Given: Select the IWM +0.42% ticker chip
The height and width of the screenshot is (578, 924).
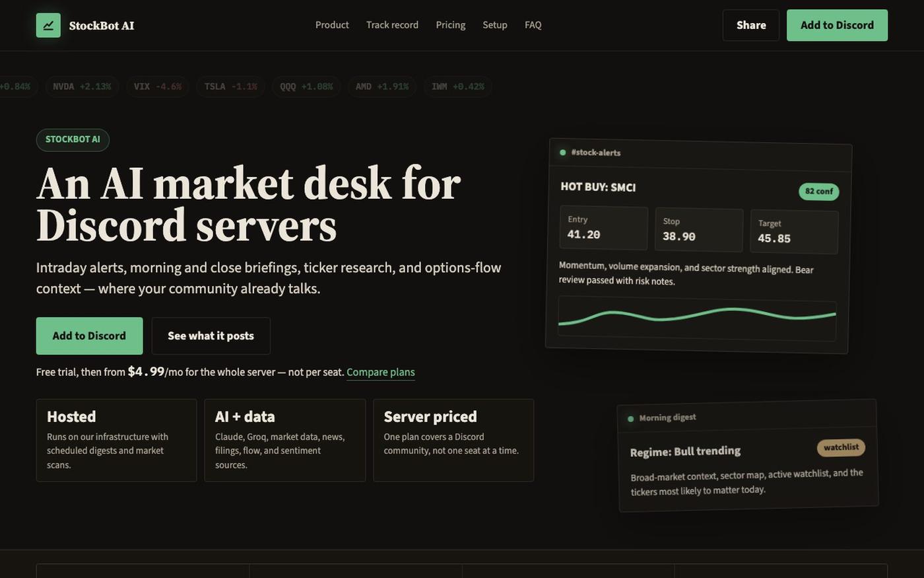Looking at the screenshot, I should coord(458,87).
